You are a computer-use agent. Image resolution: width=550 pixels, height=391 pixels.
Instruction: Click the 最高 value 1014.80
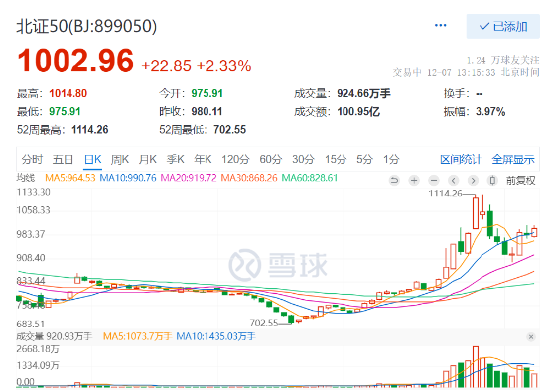[x=68, y=93]
